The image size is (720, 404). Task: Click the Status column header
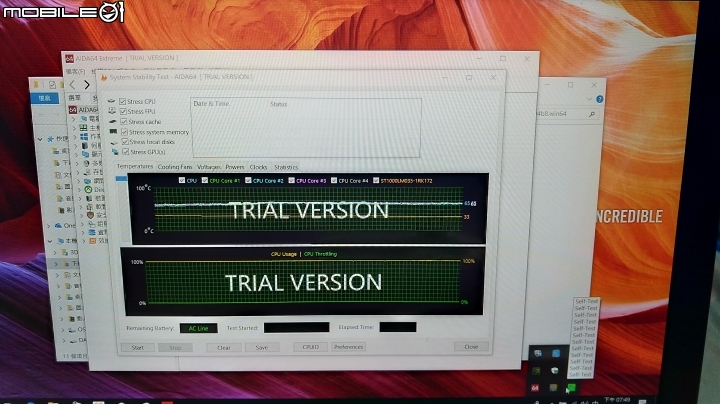(278, 104)
